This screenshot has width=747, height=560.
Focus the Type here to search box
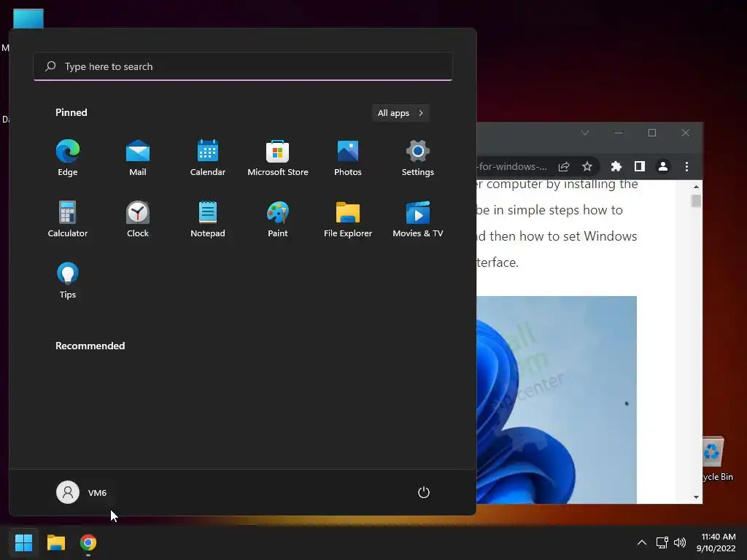tap(243, 66)
